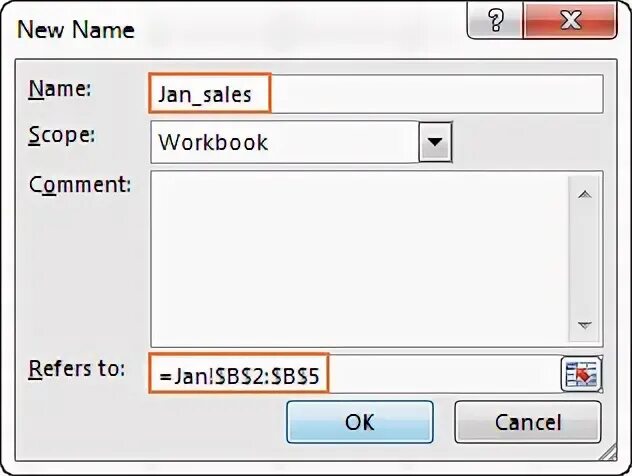Click the collapse dialog range selector icon
This screenshot has width=632, height=476.
point(579,375)
